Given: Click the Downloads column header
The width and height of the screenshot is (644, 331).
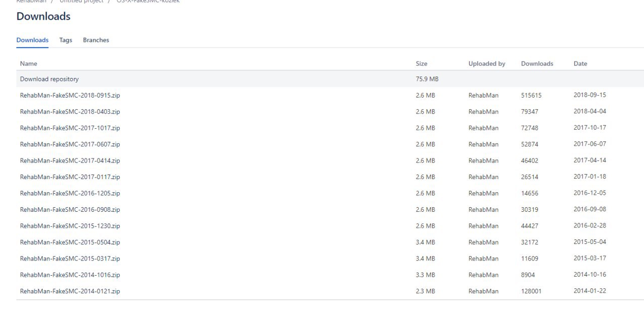Looking at the screenshot, I should tap(537, 64).
